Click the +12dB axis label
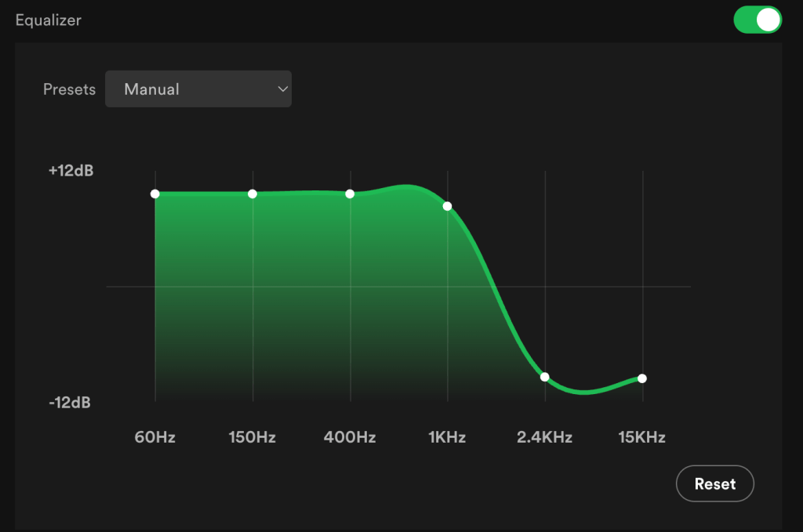 71,170
